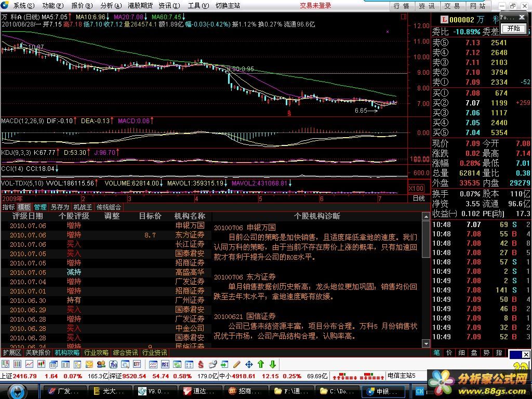532x399 pixels.
Task: Click the ratings list scrollbar down arrow
Action: pos(426,344)
